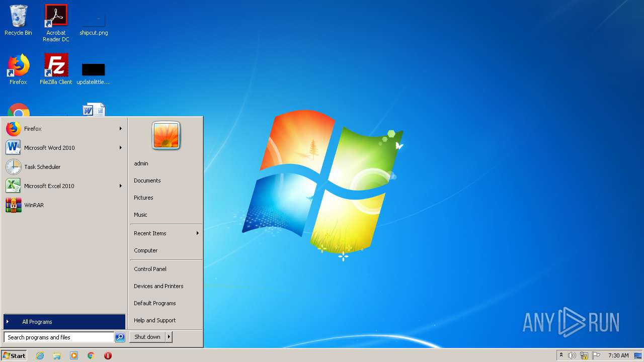Launch FileZilla Client desktop shortcut
The width and height of the screenshot is (644, 362).
click(x=56, y=69)
